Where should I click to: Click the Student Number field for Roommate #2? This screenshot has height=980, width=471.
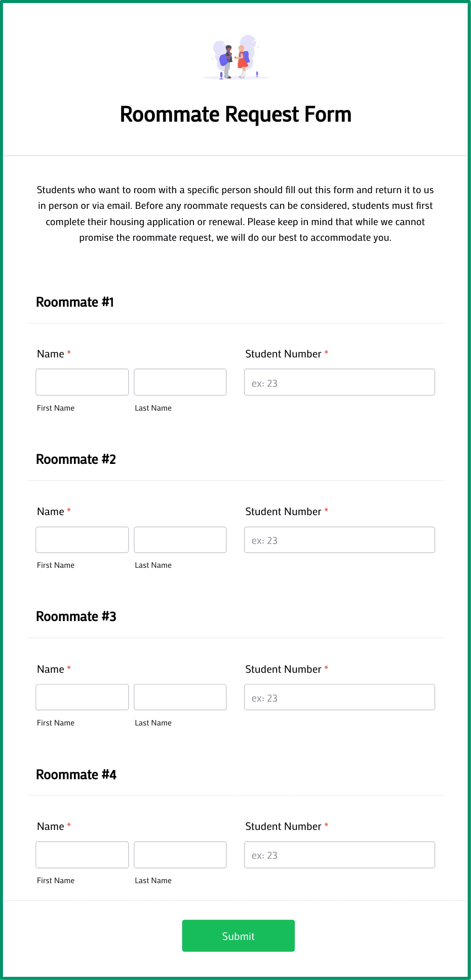click(x=339, y=539)
